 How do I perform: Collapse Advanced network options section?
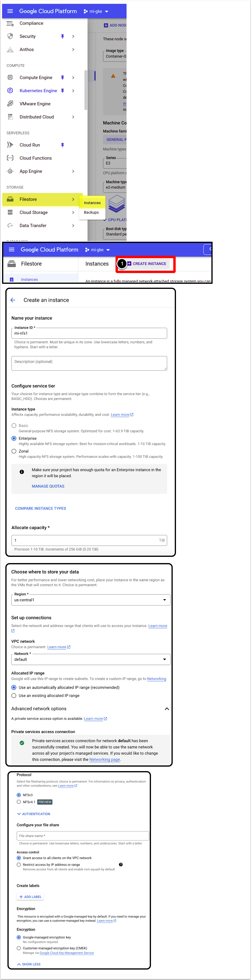pyautogui.click(x=167, y=709)
